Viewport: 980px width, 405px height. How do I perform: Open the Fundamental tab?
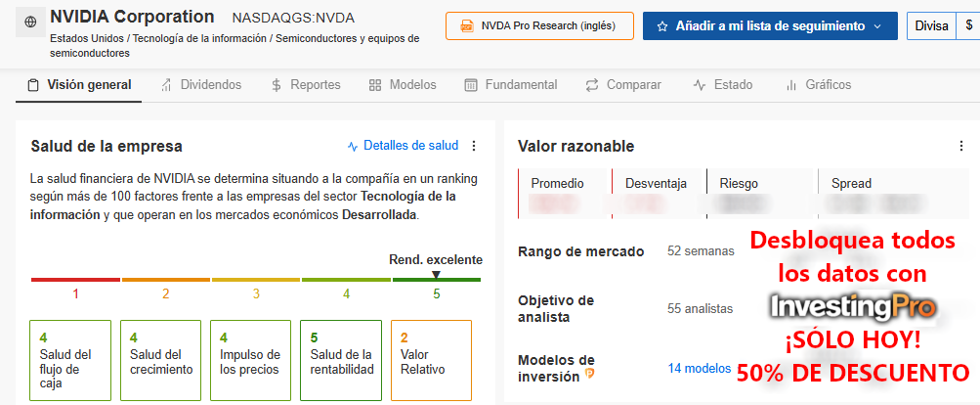pos(511,84)
